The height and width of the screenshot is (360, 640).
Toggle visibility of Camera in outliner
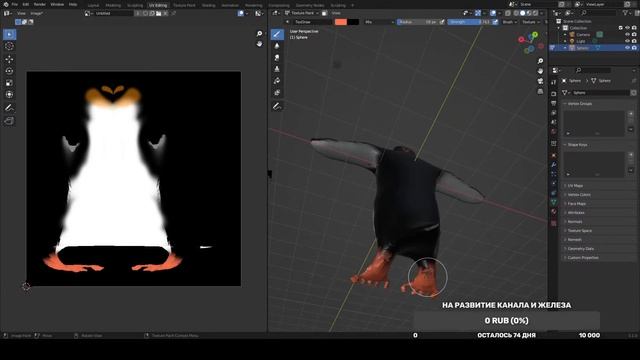pos(627,35)
